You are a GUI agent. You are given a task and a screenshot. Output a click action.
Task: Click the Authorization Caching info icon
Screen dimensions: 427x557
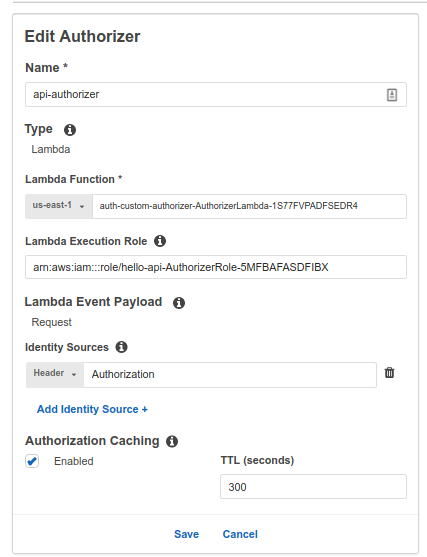pos(172,441)
